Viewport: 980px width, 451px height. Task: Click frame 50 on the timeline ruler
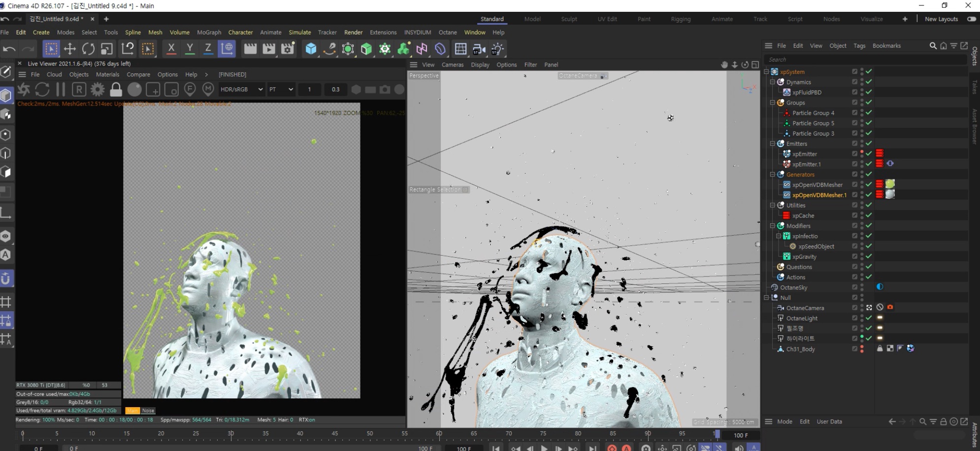pos(369,434)
